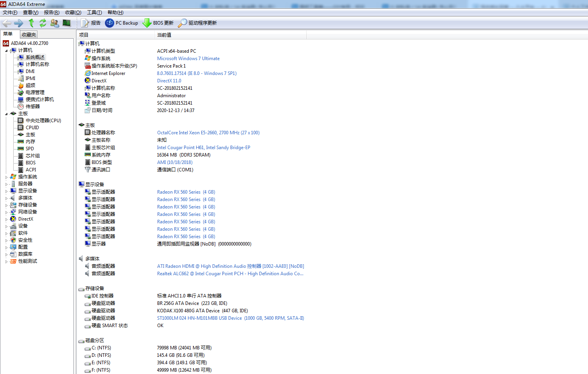Select SPD in the tree
588x374 pixels.
pyautogui.click(x=30, y=149)
